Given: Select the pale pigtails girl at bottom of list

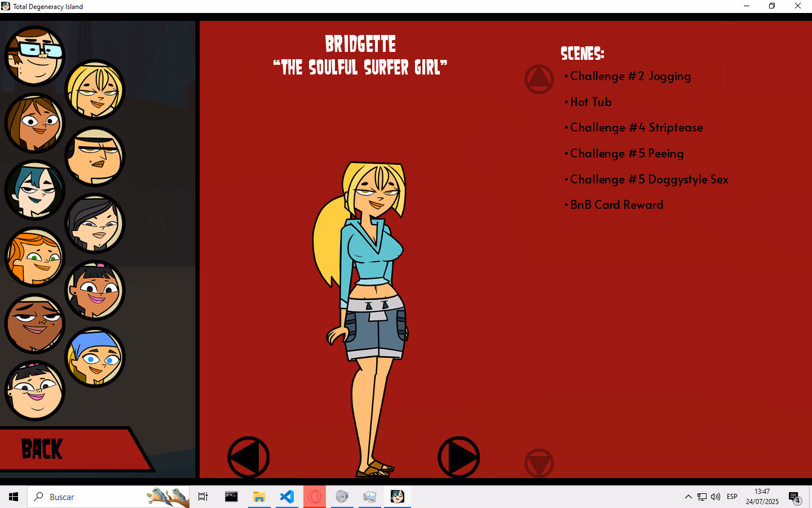Looking at the screenshot, I should click(35, 391).
